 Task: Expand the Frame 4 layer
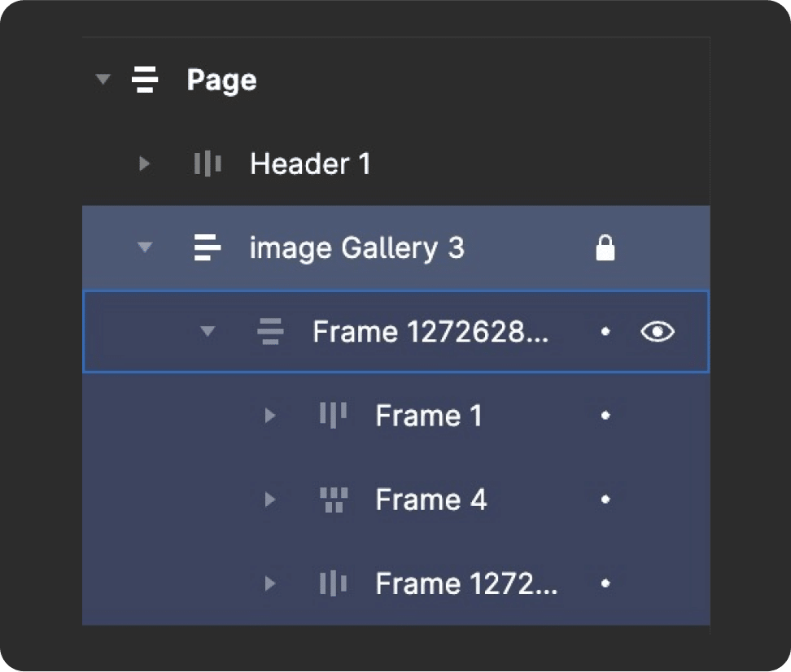[x=270, y=500]
